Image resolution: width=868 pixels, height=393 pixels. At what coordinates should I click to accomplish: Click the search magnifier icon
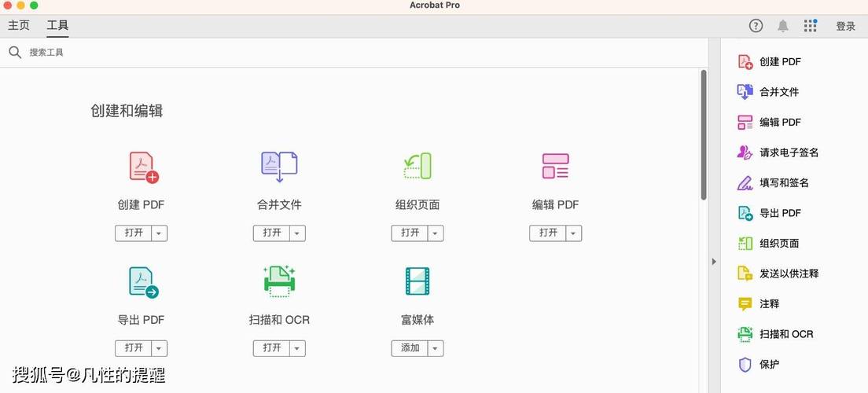pyautogui.click(x=15, y=53)
